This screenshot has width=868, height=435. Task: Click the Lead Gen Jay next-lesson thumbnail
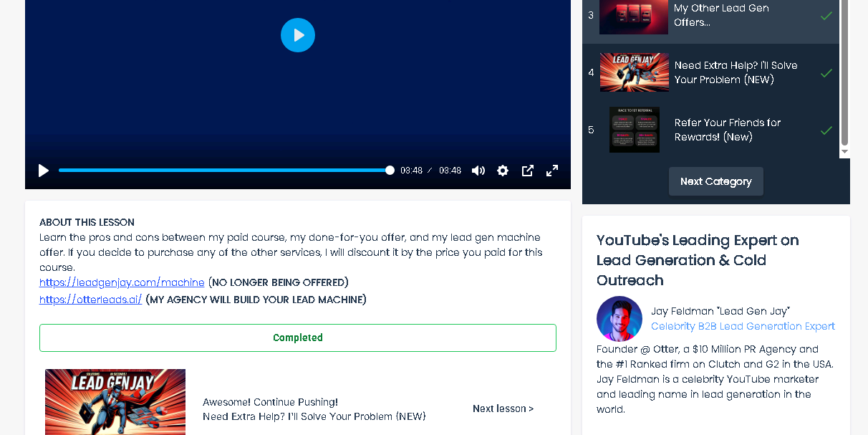point(115,402)
